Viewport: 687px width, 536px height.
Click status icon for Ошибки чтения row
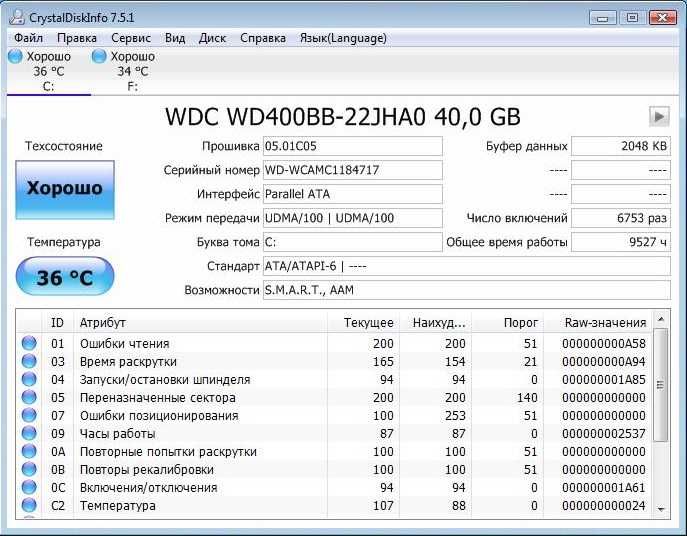click(29, 343)
